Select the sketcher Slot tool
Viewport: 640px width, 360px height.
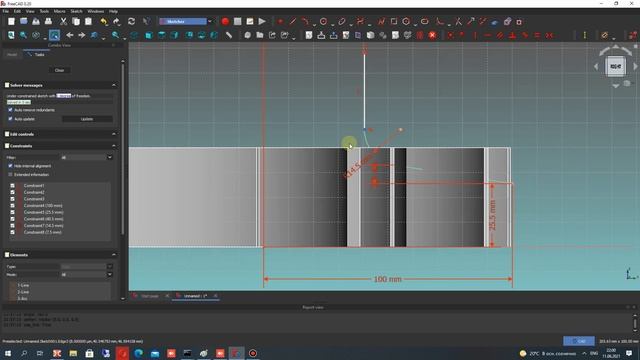[x=424, y=22]
